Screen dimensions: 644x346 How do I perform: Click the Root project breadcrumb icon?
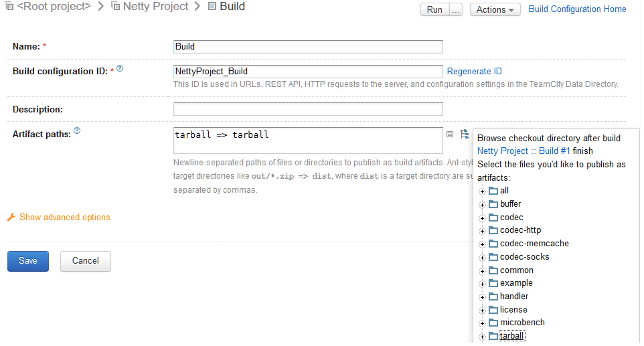click(9, 6)
